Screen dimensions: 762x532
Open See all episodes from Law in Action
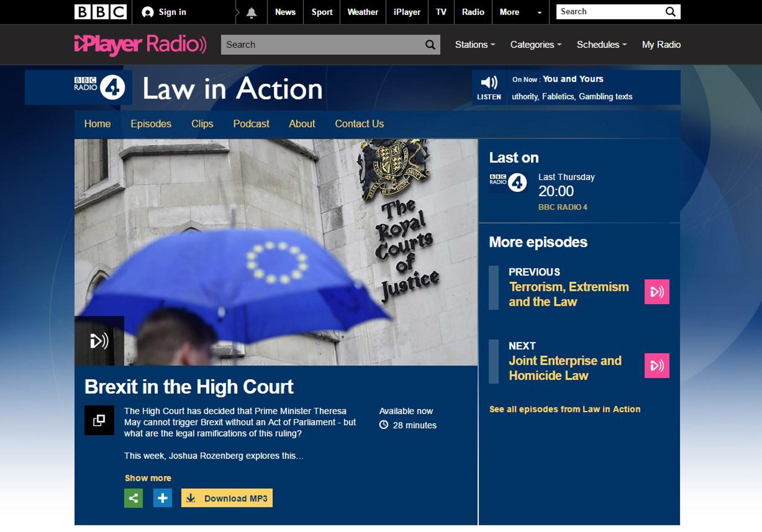coord(565,409)
